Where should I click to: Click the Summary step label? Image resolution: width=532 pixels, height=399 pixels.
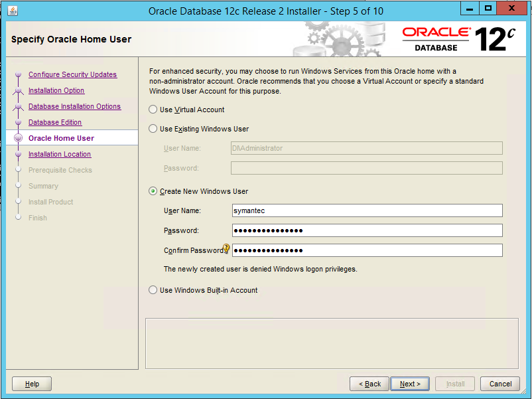point(43,186)
